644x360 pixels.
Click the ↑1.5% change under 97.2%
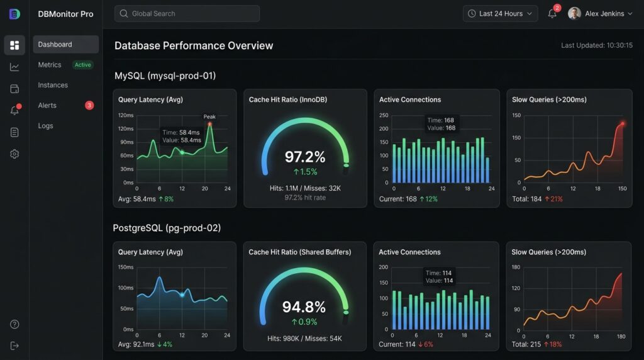pyautogui.click(x=305, y=172)
